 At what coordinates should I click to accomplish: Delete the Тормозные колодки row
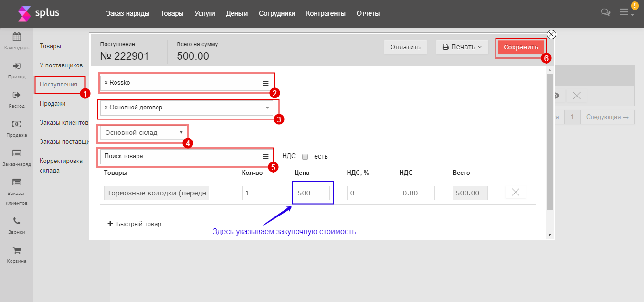pos(516,192)
